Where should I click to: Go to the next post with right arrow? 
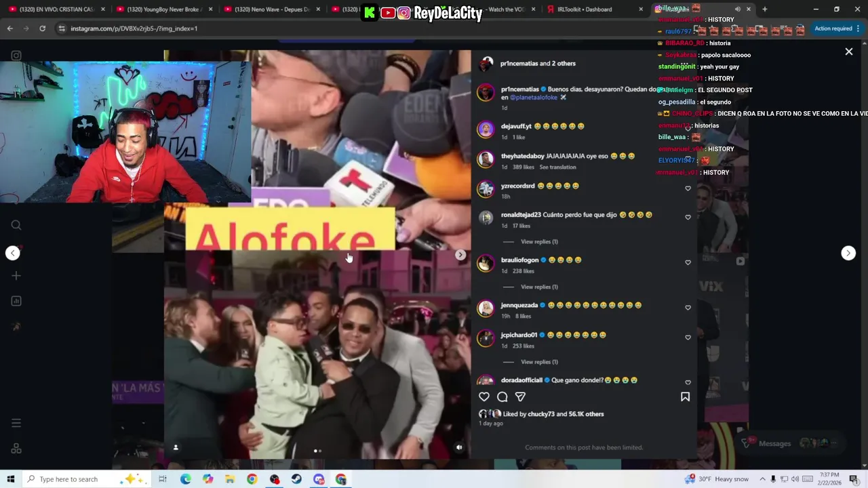click(x=848, y=253)
